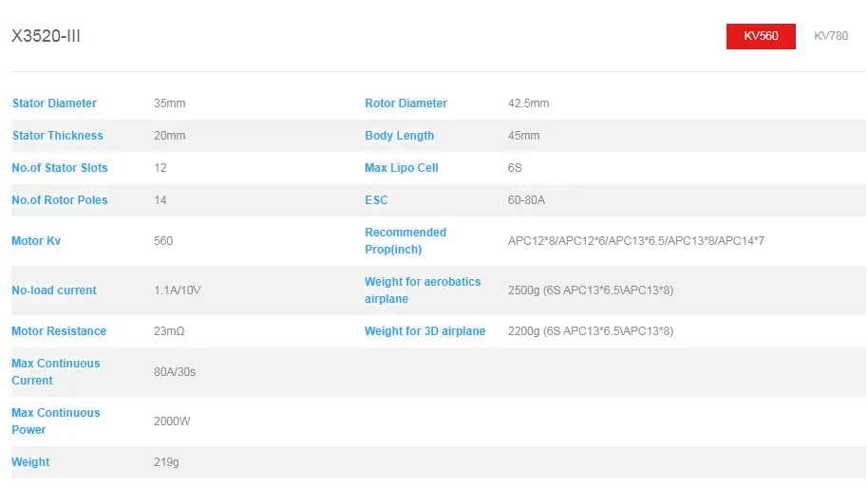Click the No.of Rotor Poles label
The width and height of the screenshot is (868, 487).
pos(59,200)
